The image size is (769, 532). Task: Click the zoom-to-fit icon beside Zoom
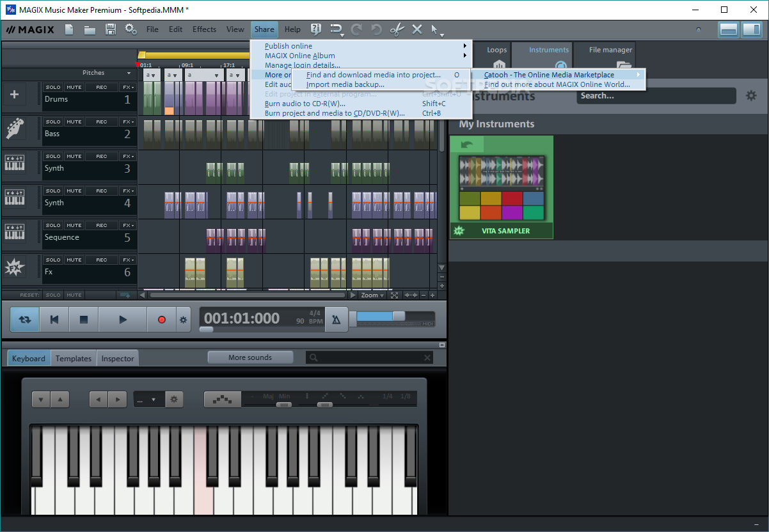point(394,295)
